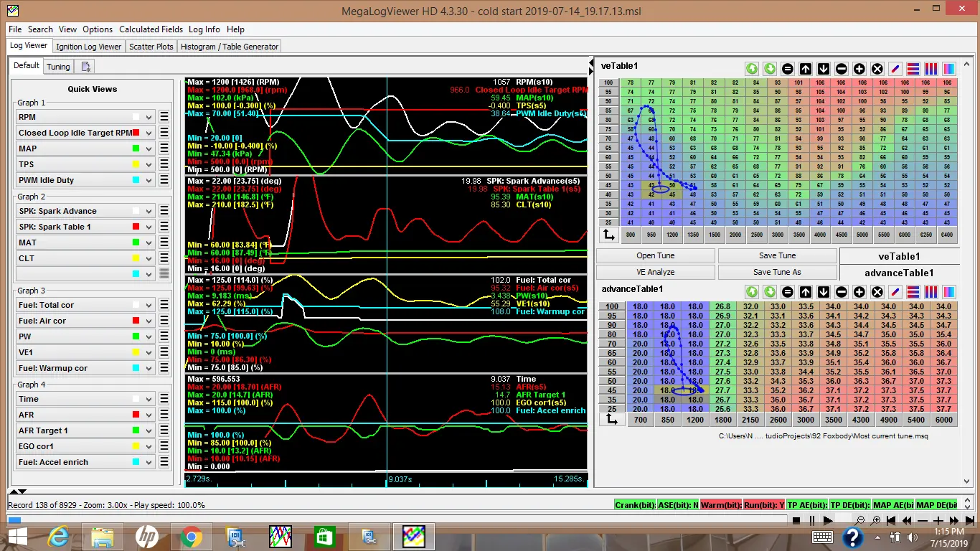Open the Log Info menu
The height and width of the screenshot is (551, 980).
(204, 29)
